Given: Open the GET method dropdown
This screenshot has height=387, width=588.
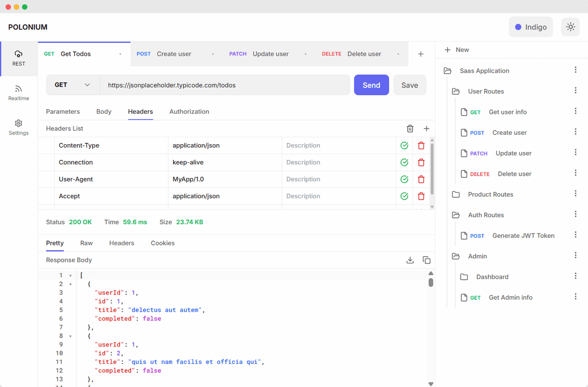Looking at the screenshot, I should click(73, 85).
